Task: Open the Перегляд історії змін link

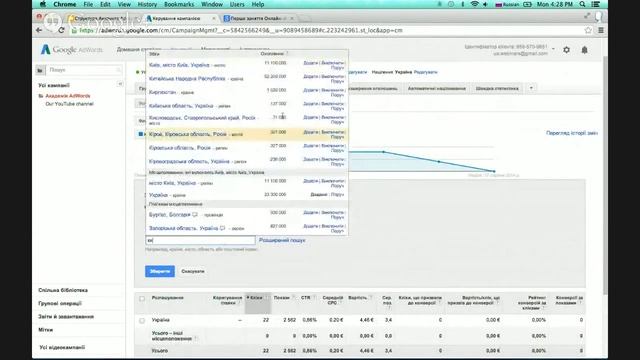Action: [x=572, y=133]
